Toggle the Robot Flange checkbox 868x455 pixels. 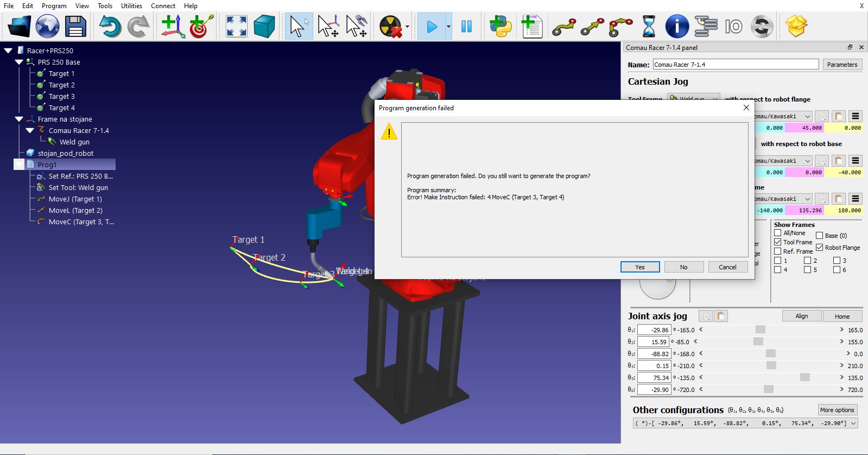click(x=820, y=248)
